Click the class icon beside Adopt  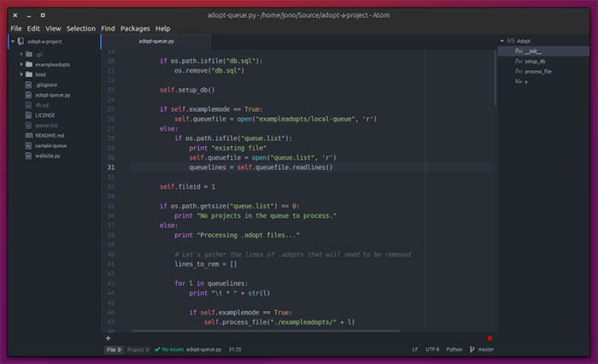(511, 41)
